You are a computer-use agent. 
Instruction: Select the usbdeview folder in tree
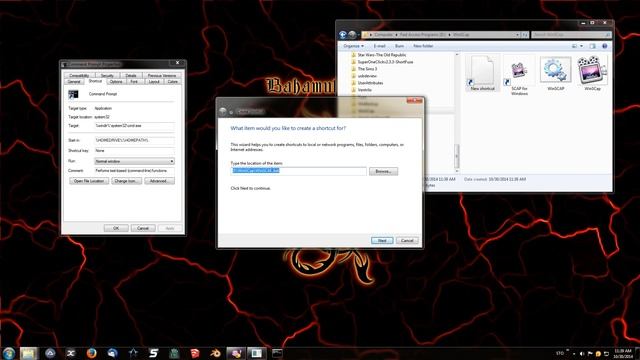pos(367,76)
